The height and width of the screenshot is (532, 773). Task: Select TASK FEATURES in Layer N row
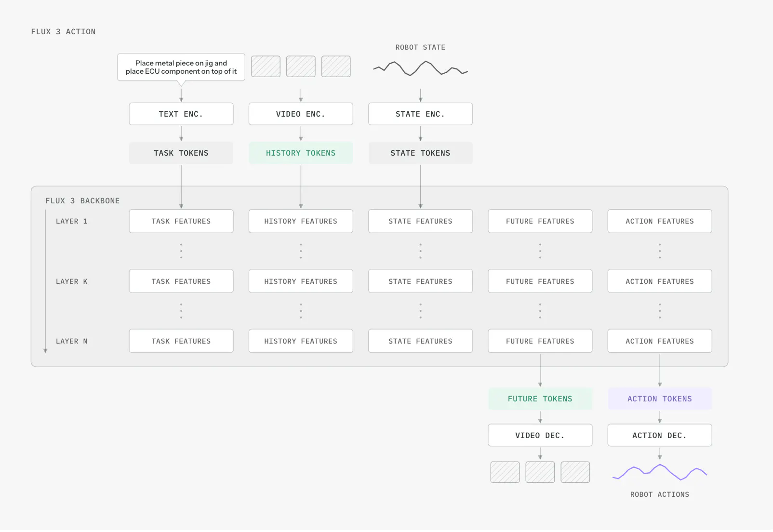point(181,341)
